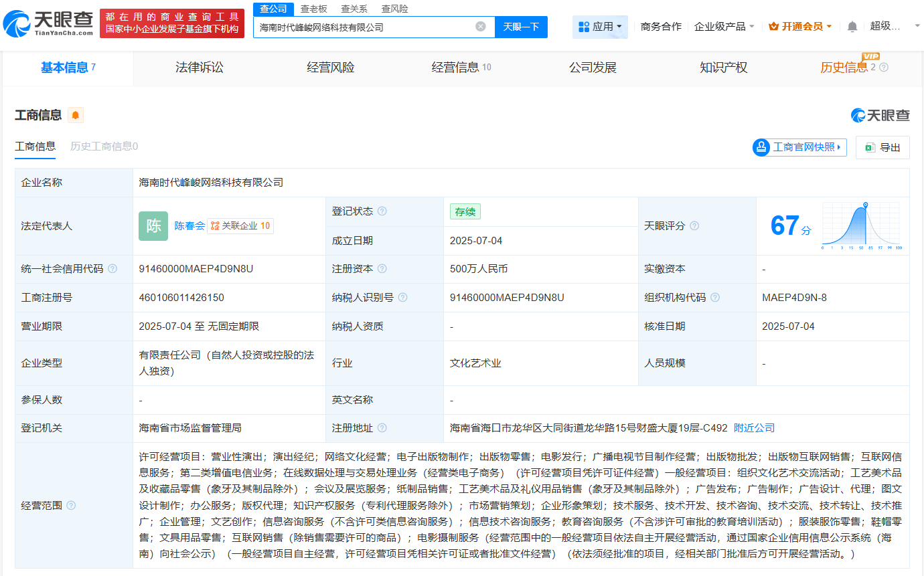This screenshot has height=576, width=924.
Task: Click the legal representative avatar 陈
Action: point(153,225)
